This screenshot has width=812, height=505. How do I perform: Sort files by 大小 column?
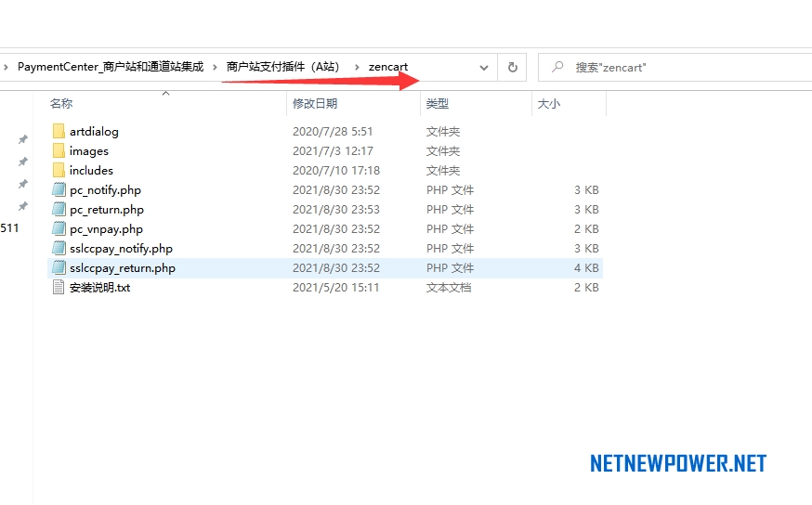(548, 103)
